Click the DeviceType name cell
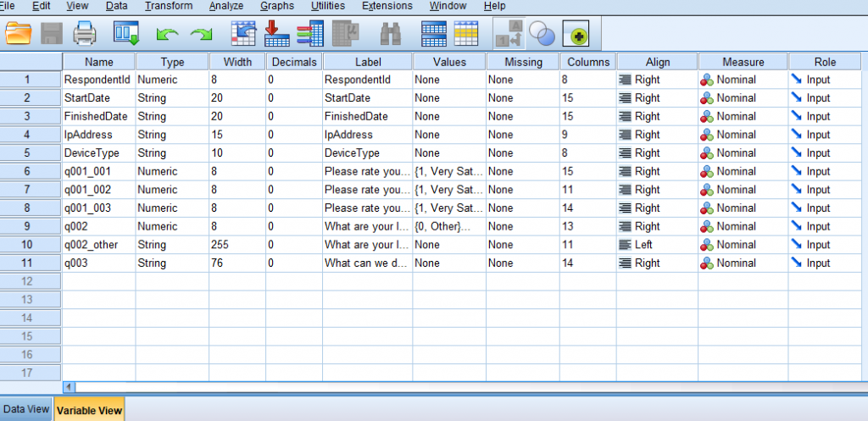This screenshot has height=421, width=868. tap(99, 152)
